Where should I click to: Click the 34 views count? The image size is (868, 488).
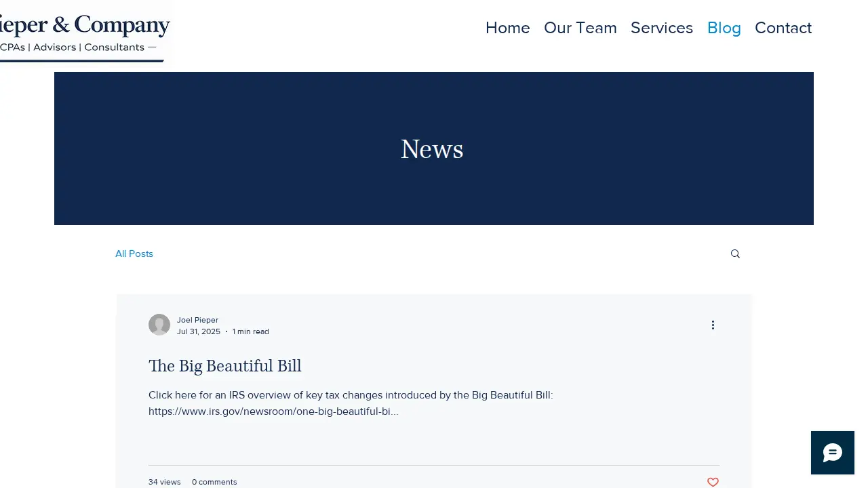tap(165, 482)
